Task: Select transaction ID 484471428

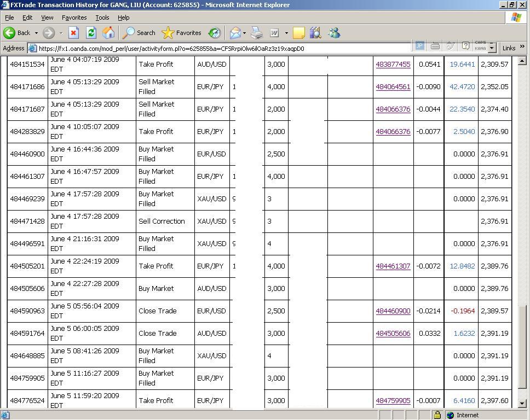Action: (27, 221)
